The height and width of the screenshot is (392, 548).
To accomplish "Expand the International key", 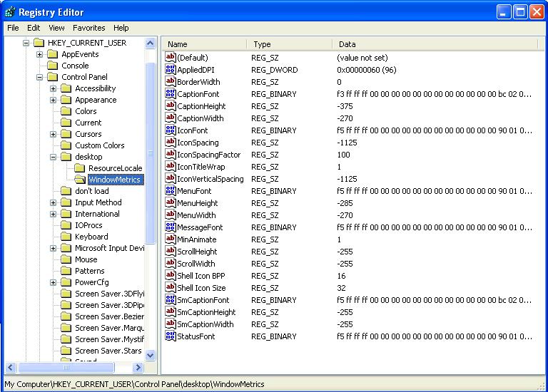I will [x=53, y=214].
